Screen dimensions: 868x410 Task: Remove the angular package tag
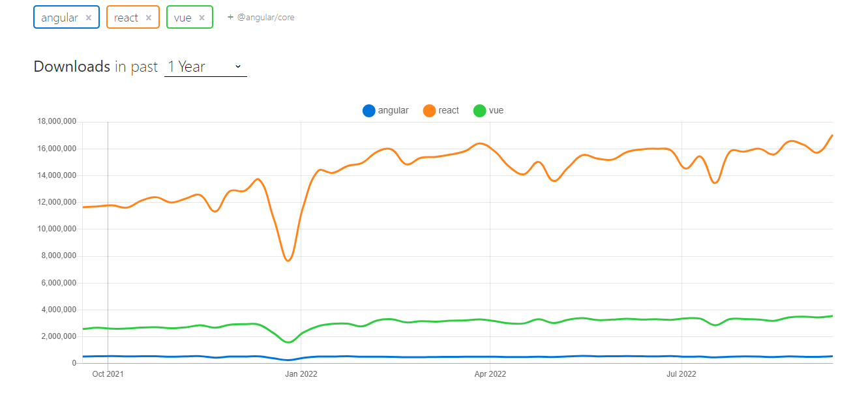89,18
